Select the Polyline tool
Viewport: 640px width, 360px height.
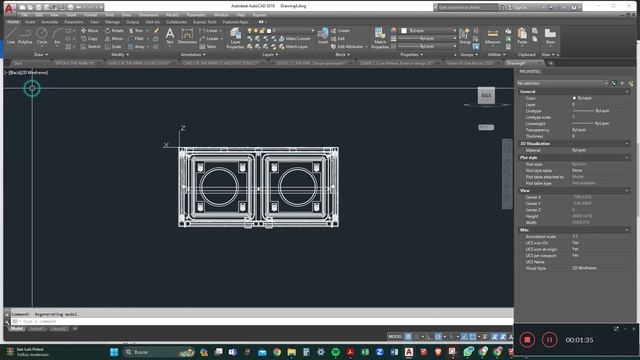(25, 36)
